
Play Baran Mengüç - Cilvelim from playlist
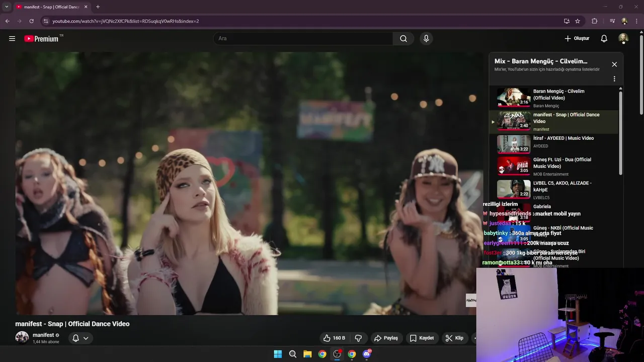click(553, 98)
